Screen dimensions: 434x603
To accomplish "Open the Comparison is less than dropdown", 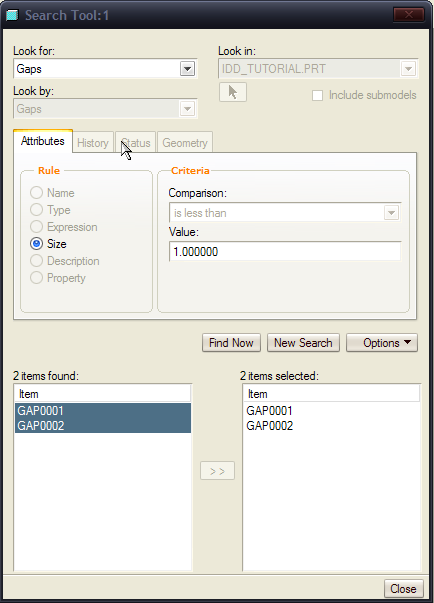I will pyautogui.click(x=391, y=213).
